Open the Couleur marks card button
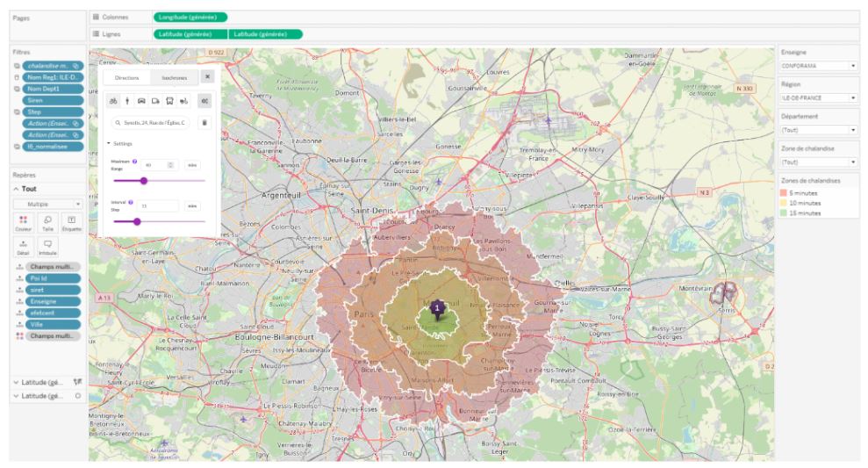868x468 pixels. pos(24,223)
